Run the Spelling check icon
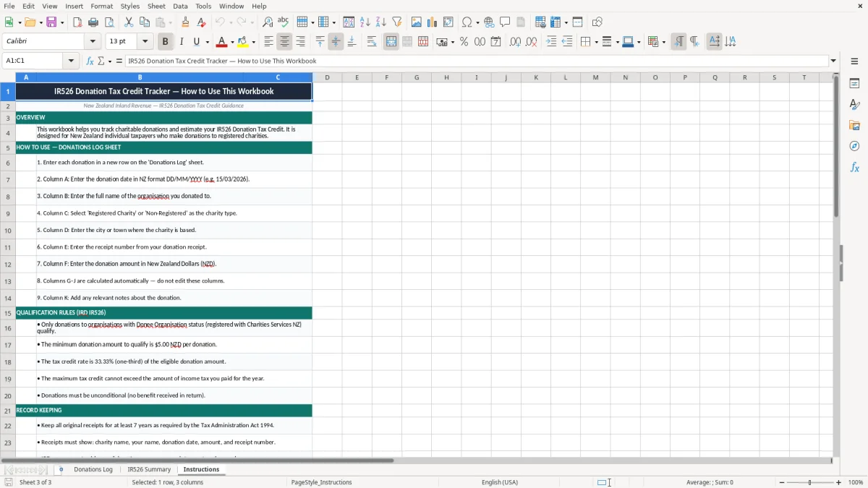868x488 pixels. pos(284,22)
